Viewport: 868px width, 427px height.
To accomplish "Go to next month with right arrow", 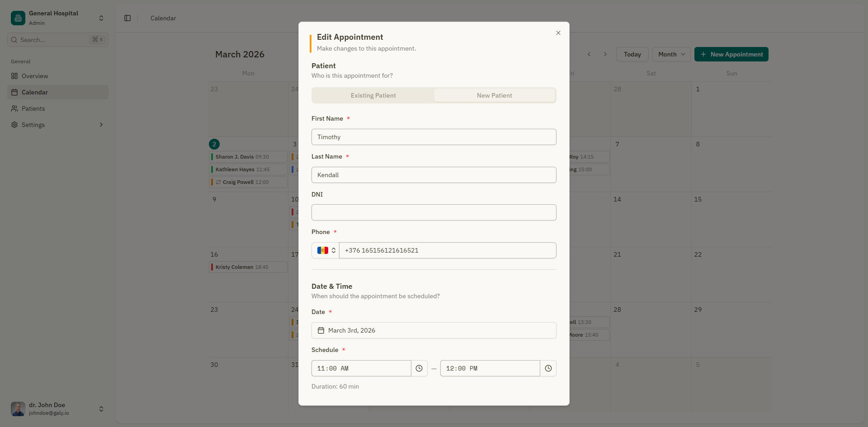I will [x=605, y=54].
